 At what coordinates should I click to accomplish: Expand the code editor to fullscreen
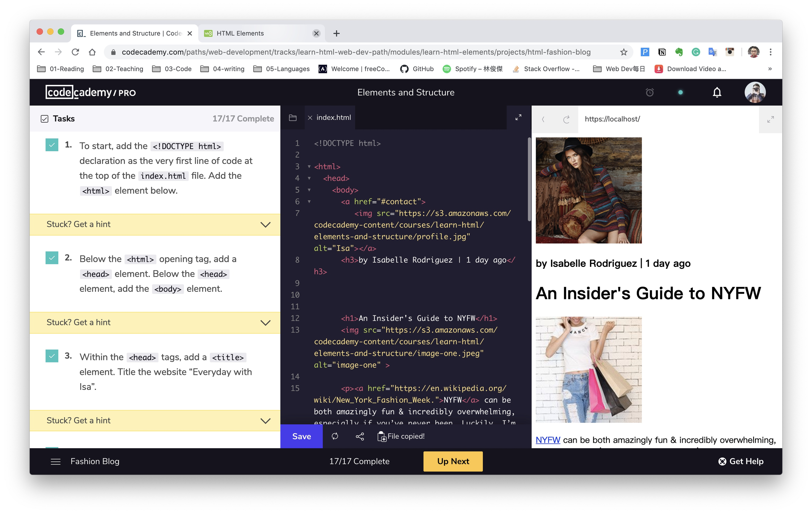pos(518,117)
